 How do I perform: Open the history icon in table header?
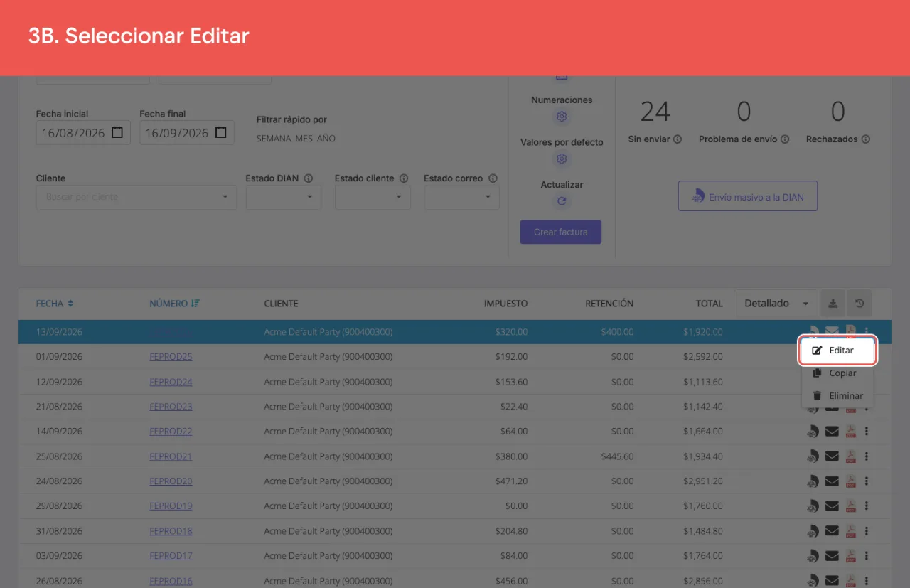tap(860, 304)
